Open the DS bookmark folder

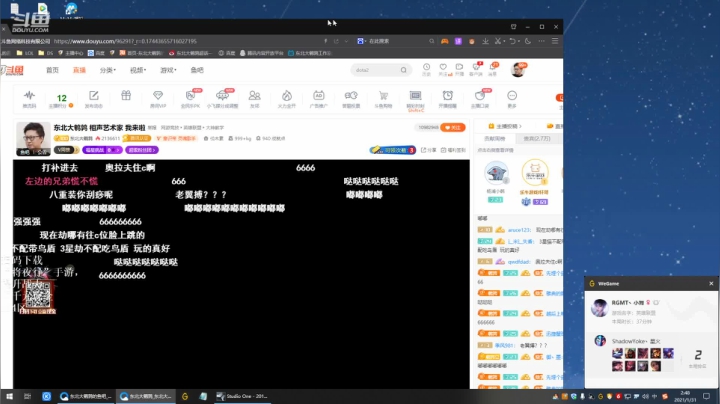45,53
